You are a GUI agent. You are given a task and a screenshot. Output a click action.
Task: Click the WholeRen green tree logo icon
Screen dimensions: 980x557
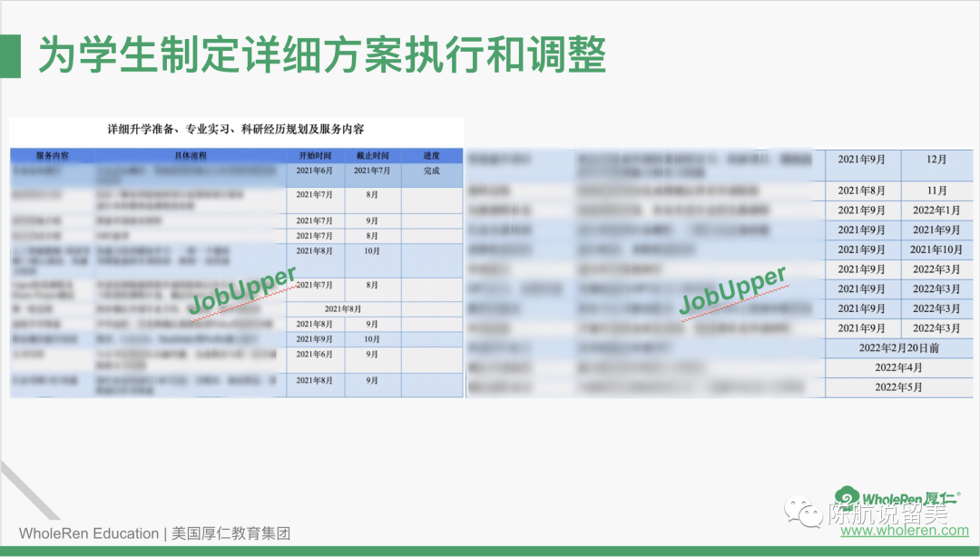(x=848, y=499)
